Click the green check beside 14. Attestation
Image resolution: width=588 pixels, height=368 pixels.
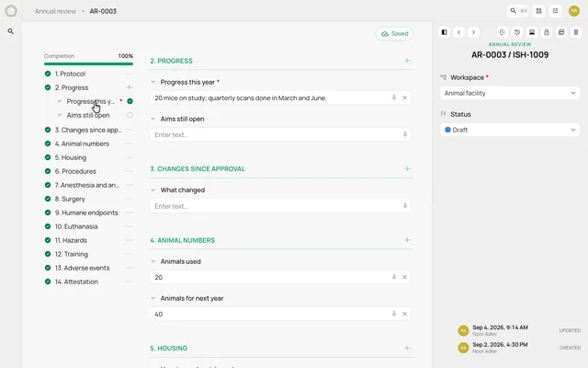point(48,282)
